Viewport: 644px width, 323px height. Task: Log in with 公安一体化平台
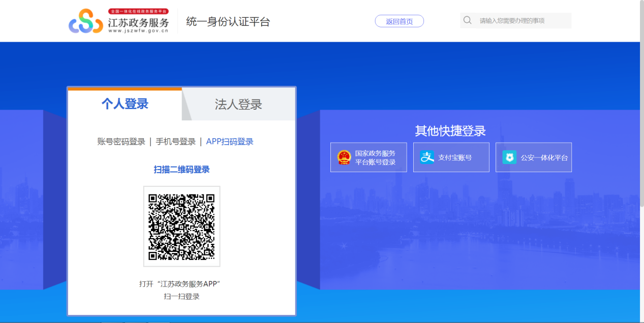coord(534,157)
